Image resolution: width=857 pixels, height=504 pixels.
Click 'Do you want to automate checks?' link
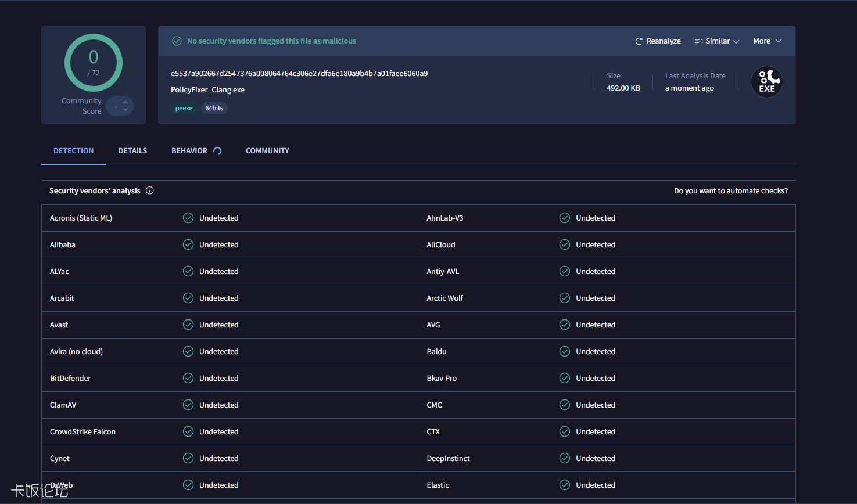click(730, 191)
